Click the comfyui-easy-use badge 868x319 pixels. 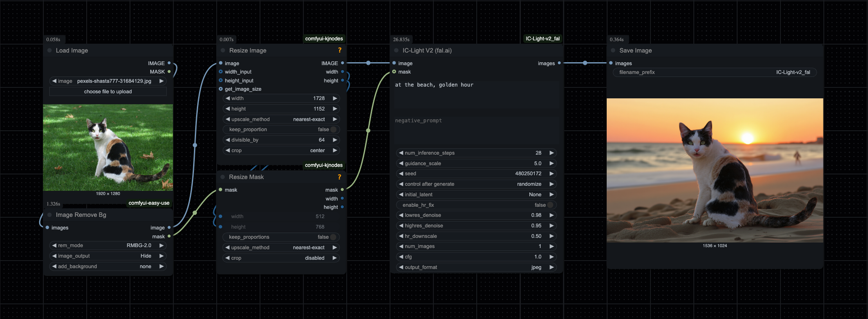pos(149,203)
